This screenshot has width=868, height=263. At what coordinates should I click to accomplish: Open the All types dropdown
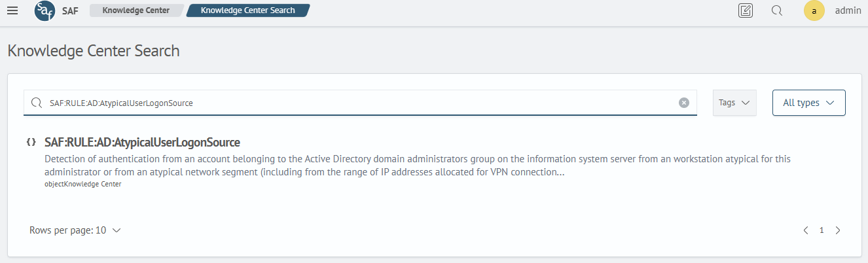809,103
